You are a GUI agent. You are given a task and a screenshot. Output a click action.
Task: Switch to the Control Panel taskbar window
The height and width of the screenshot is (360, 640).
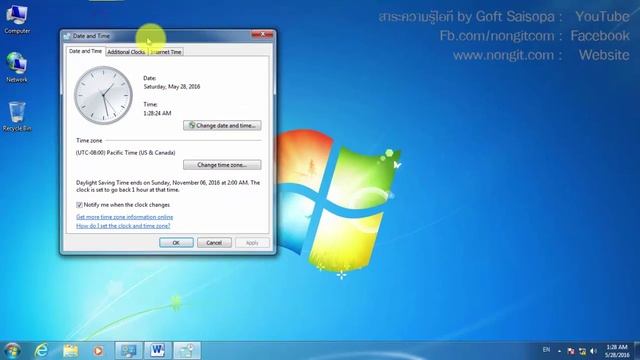pyautogui.click(x=129, y=351)
